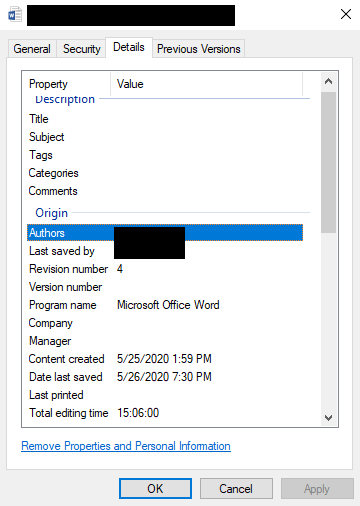Image resolution: width=360 pixels, height=506 pixels.
Task: Go to Previous Versions tab
Action: tap(199, 49)
